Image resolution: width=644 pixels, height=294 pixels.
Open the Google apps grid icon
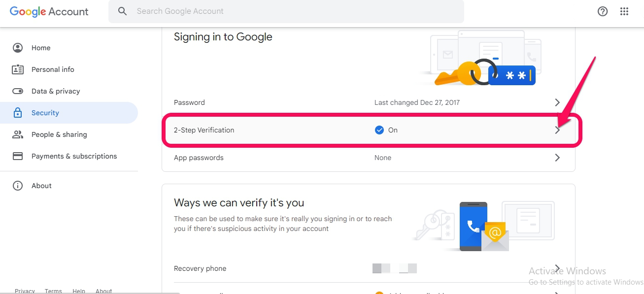click(624, 11)
